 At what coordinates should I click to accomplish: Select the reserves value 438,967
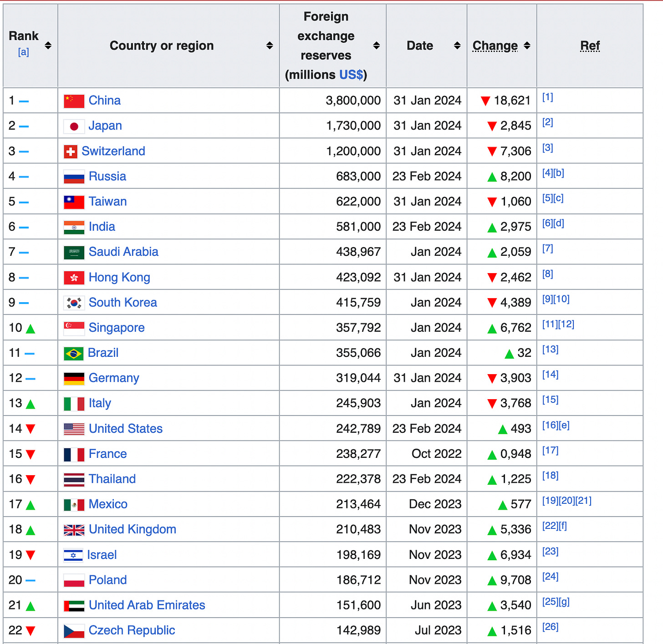358,252
